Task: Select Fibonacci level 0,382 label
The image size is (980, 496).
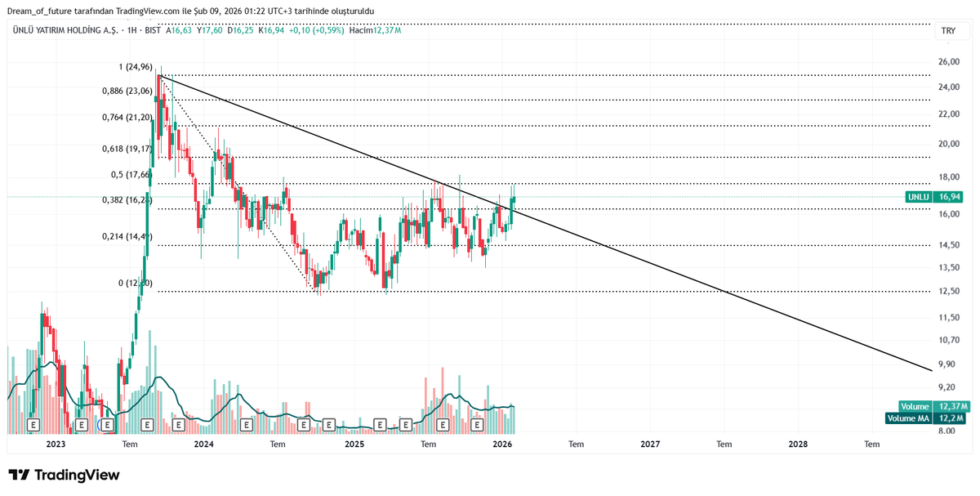Action: 127,199
